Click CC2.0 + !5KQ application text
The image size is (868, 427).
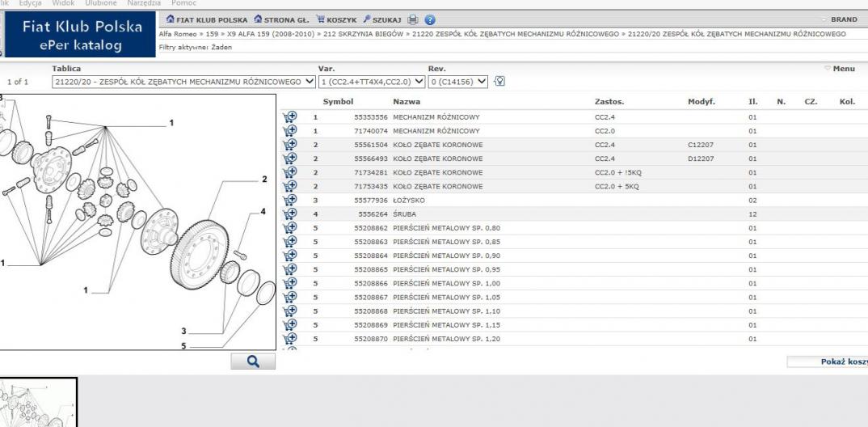[618, 173]
